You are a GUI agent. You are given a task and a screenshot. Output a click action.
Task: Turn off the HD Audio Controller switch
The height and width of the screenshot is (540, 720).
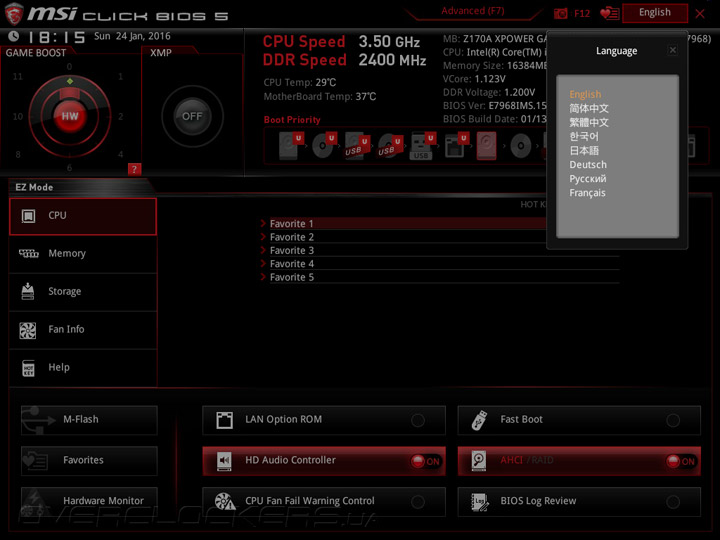click(x=426, y=461)
